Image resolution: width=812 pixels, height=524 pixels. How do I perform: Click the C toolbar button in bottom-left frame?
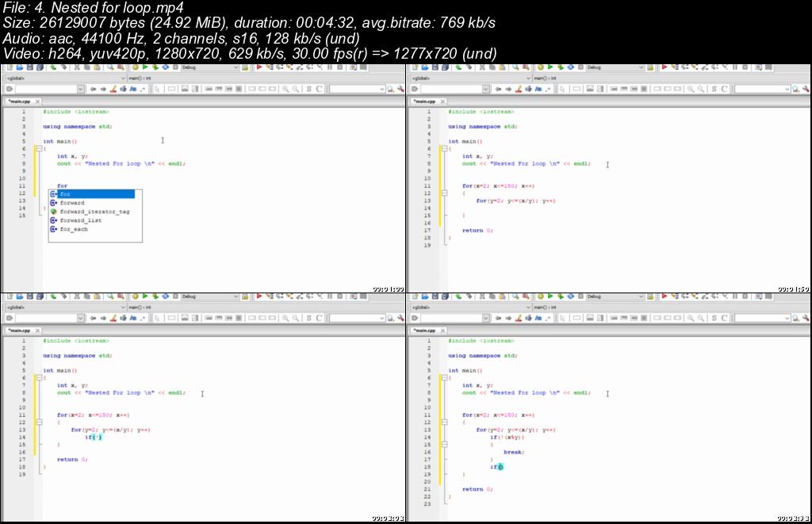click(319, 318)
